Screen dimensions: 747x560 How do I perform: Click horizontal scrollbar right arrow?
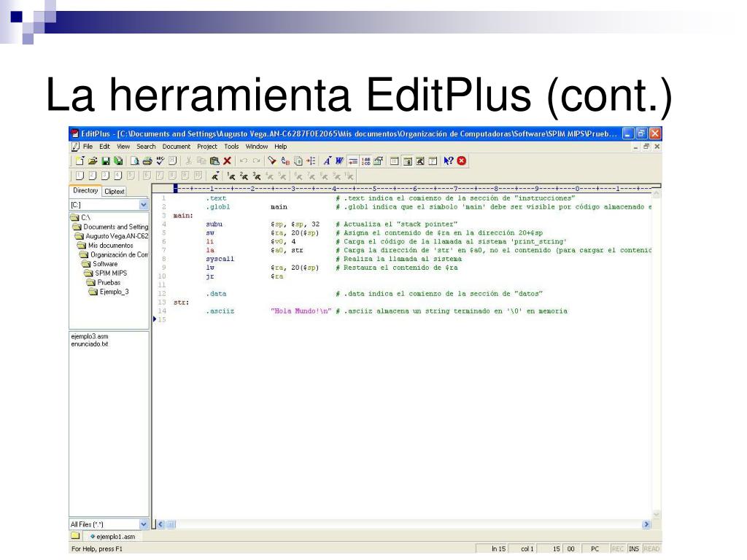pyautogui.click(x=646, y=524)
